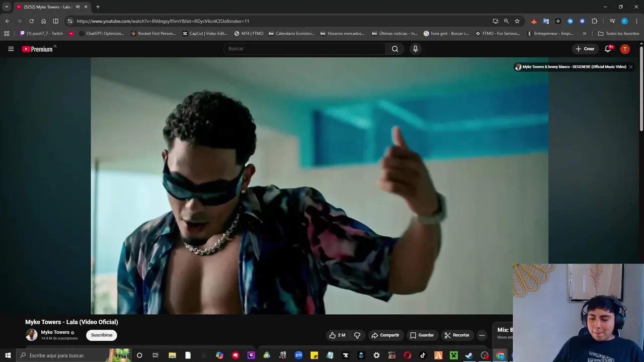Open TikTok from the taskbar
644x362 pixels.
click(x=423, y=355)
